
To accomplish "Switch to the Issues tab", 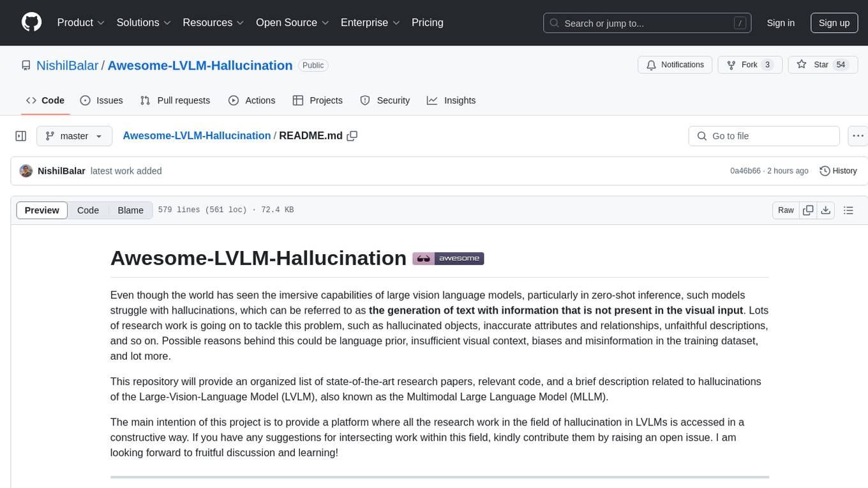I will point(101,100).
